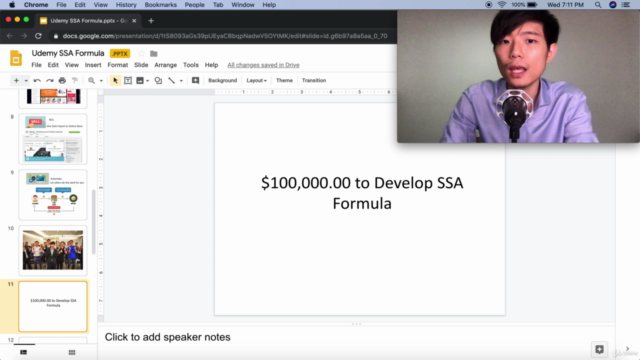The height and width of the screenshot is (360, 640).
Task: Open the Slide menu
Action: click(x=141, y=65)
